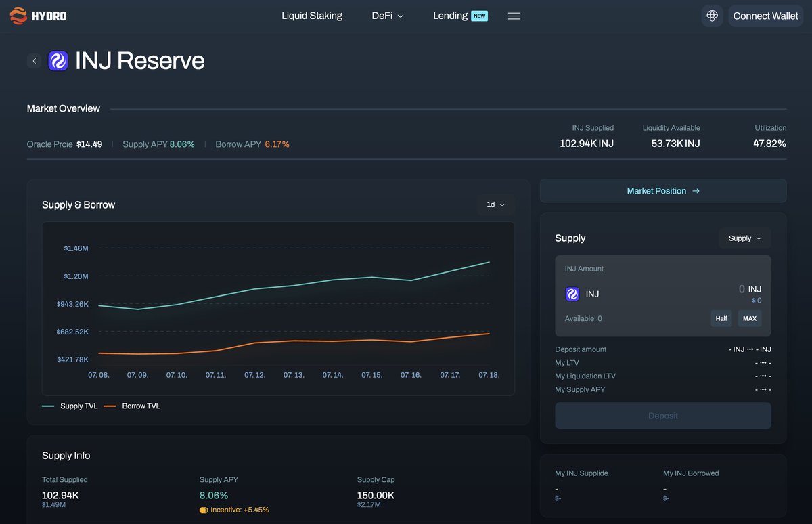Image resolution: width=812 pixels, height=524 pixels.
Task: Click the Half amount button
Action: 721,318
